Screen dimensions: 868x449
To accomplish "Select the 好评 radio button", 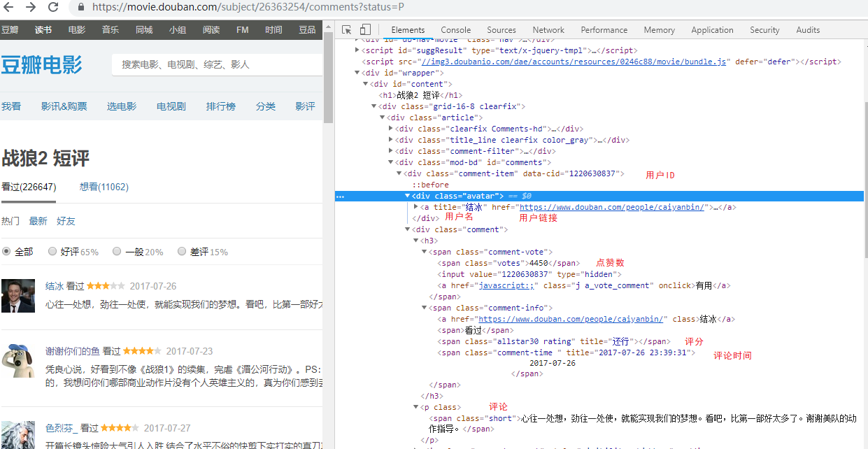I will point(52,251).
